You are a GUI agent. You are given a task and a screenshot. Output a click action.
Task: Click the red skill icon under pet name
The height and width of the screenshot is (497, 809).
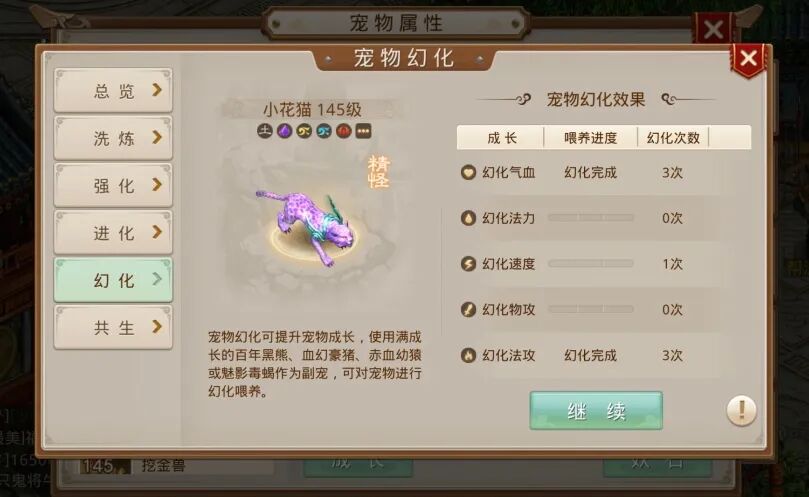(x=344, y=131)
